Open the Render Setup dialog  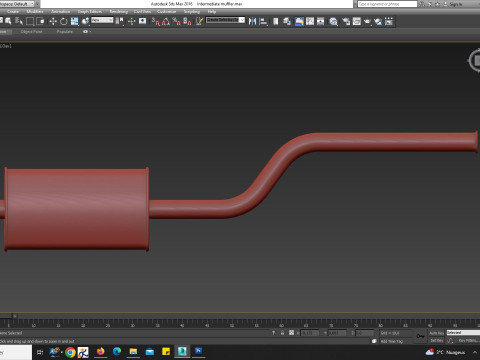346,21
